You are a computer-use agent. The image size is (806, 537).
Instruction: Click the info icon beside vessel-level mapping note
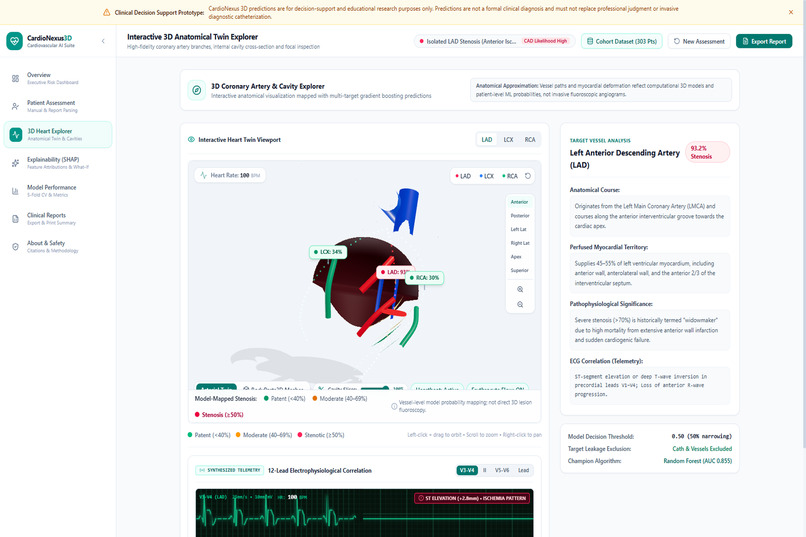[x=394, y=406]
